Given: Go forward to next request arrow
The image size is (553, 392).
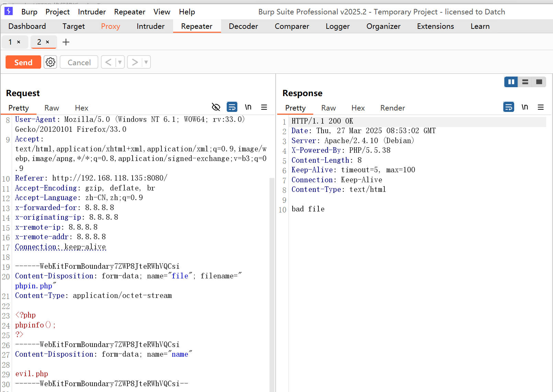Looking at the screenshot, I should (x=135, y=62).
